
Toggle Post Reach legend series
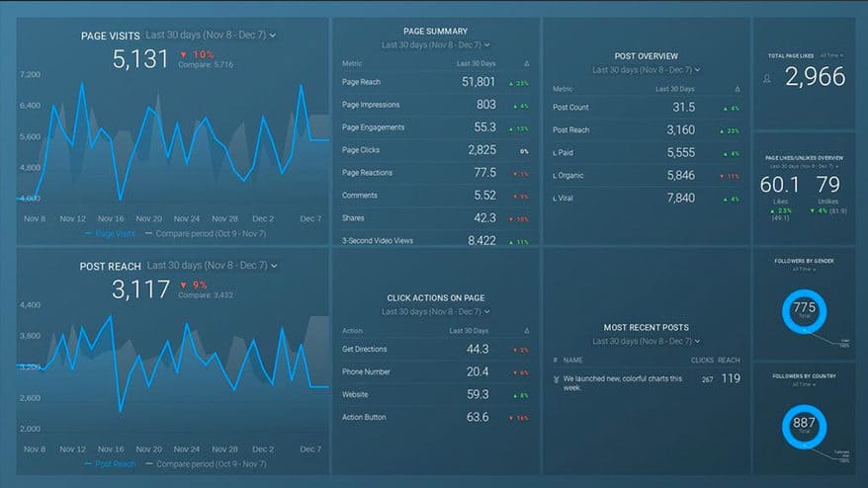pos(110,463)
